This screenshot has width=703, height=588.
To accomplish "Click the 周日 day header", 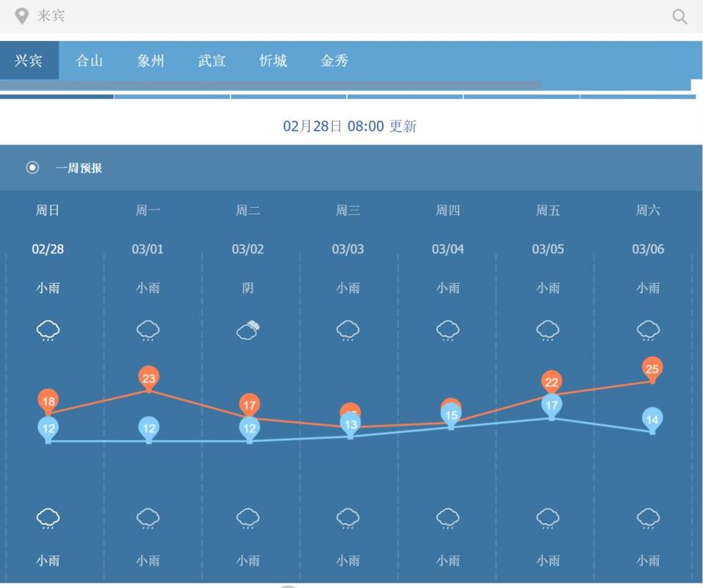I will tap(48, 210).
